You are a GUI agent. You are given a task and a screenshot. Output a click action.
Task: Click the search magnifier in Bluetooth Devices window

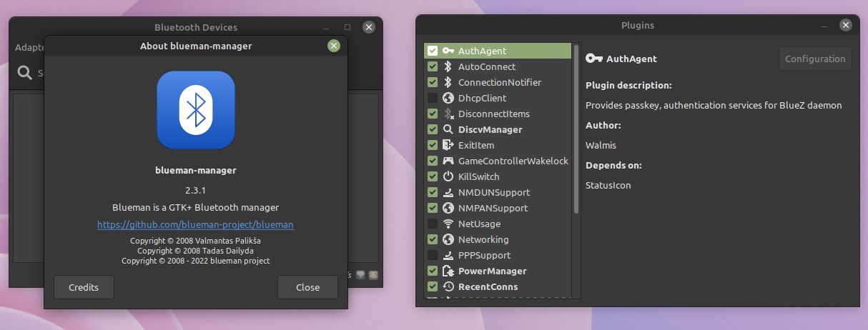[x=25, y=72]
